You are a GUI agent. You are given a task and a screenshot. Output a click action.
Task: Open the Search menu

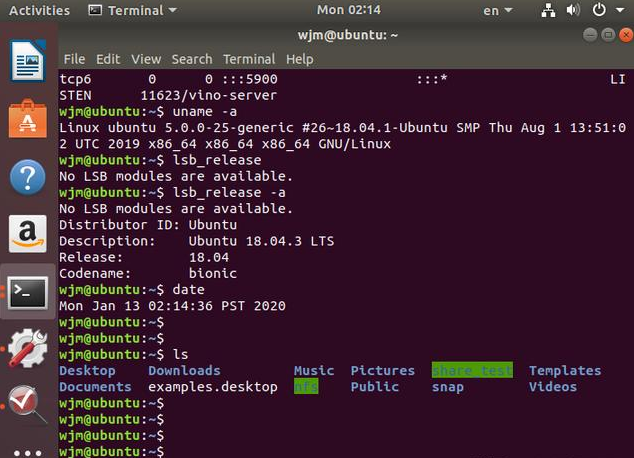[191, 59]
